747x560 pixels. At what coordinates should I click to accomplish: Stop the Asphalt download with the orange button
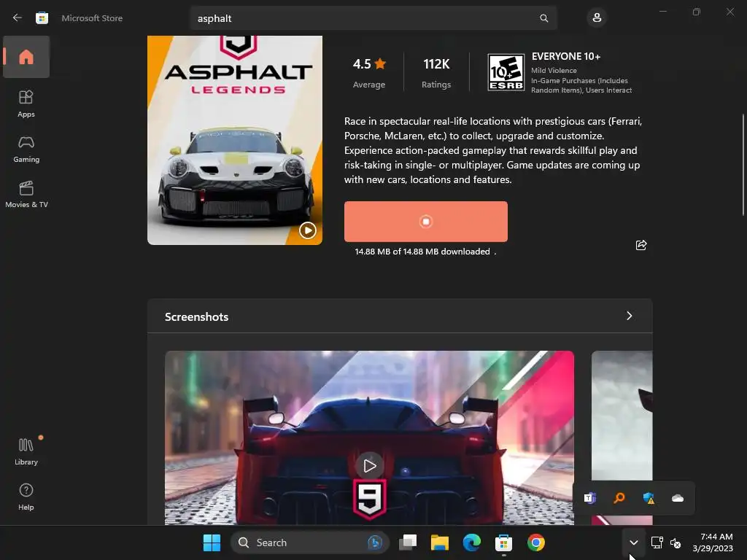(x=426, y=222)
